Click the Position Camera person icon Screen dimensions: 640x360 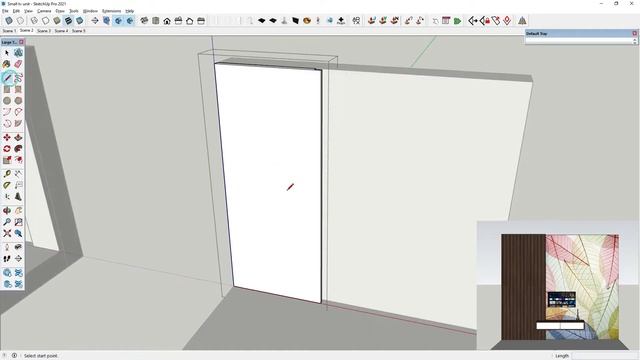7,247
